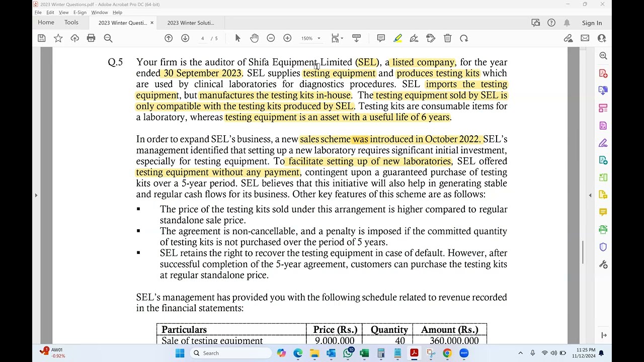Add a sticky note comment
This screenshot has height=362, width=644.
coord(381,38)
